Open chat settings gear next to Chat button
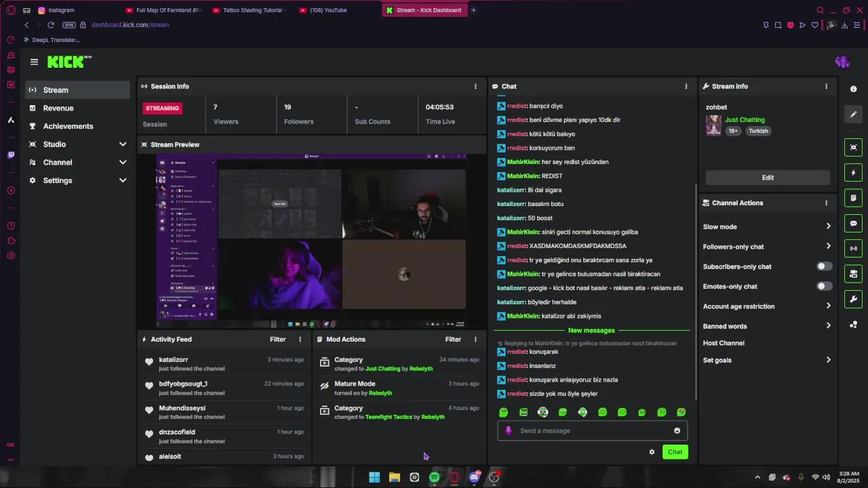868x488 pixels. 652,452
